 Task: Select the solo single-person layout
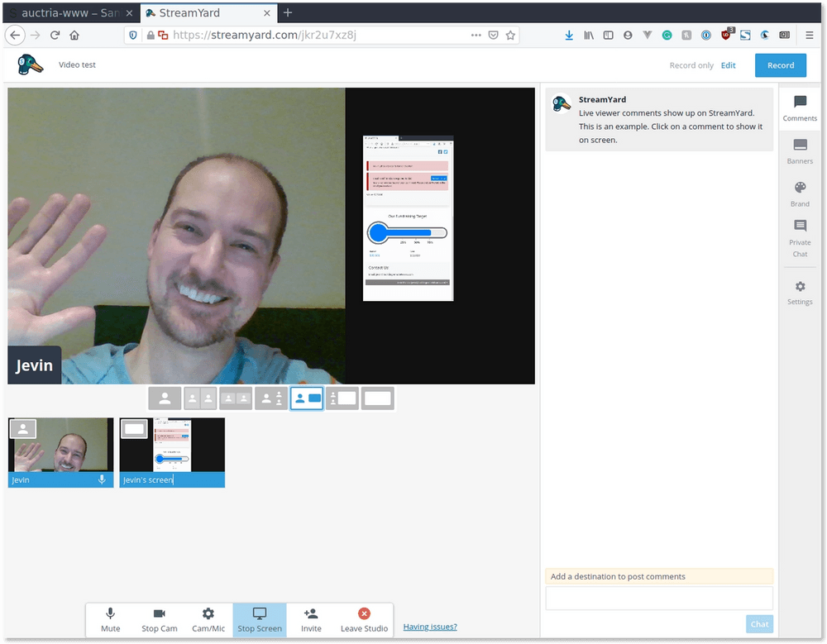click(165, 398)
